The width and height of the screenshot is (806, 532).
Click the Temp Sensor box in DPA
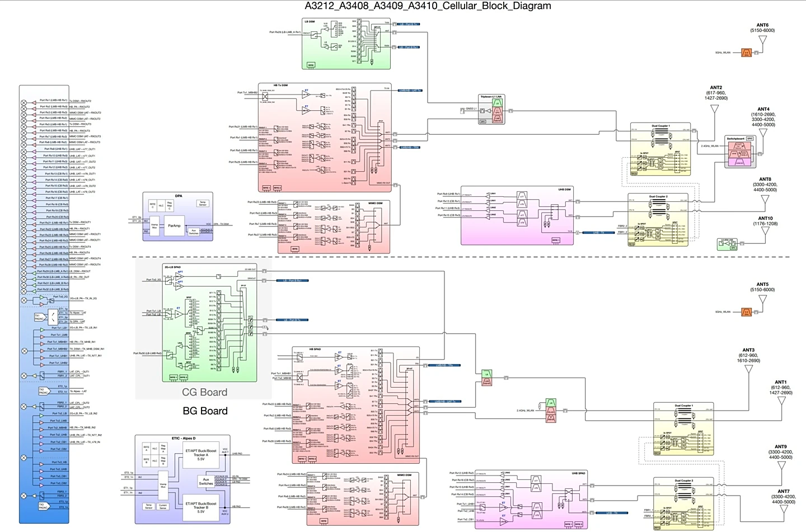tap(203, 203)
